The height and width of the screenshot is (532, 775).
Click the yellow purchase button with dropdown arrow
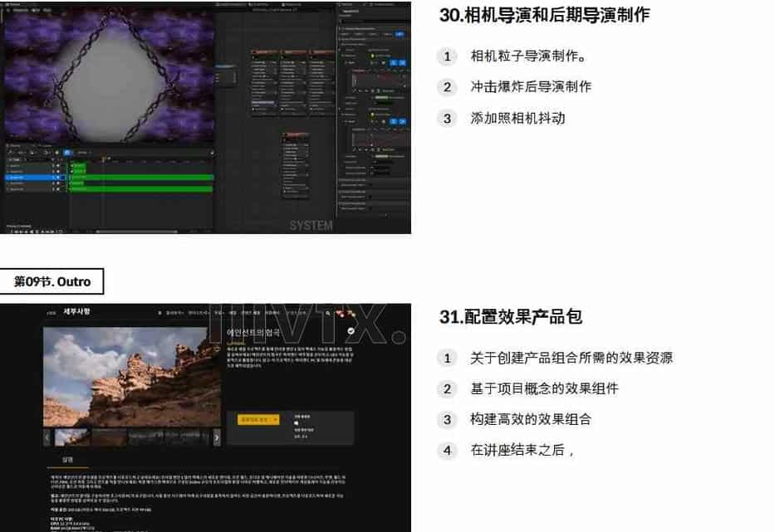tap(258, 420)
